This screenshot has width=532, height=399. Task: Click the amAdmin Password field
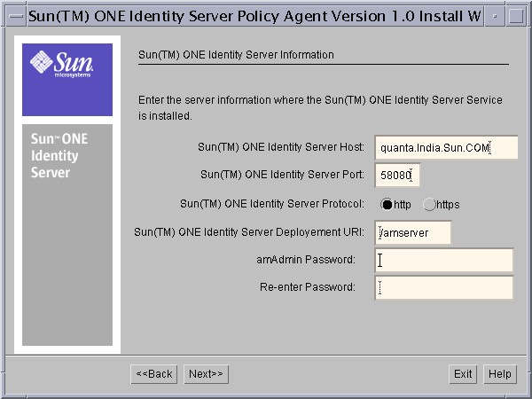click(x=444, y=260)
